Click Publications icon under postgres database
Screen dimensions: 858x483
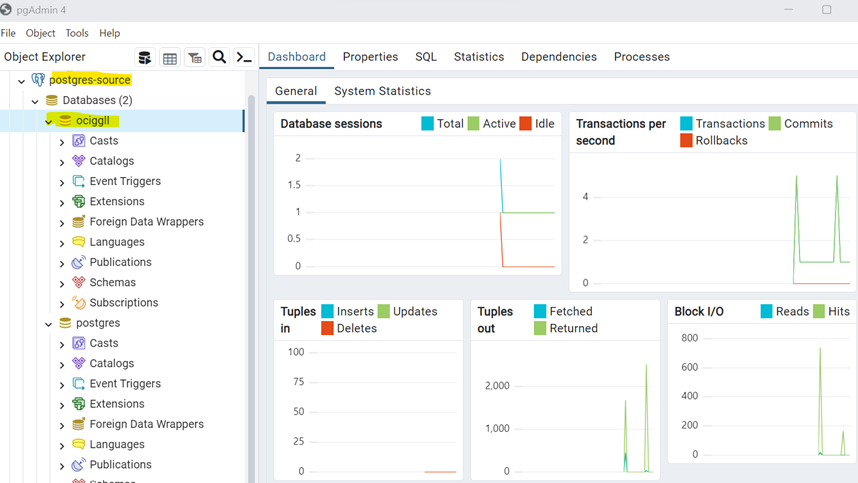click(x=79, y=464)
